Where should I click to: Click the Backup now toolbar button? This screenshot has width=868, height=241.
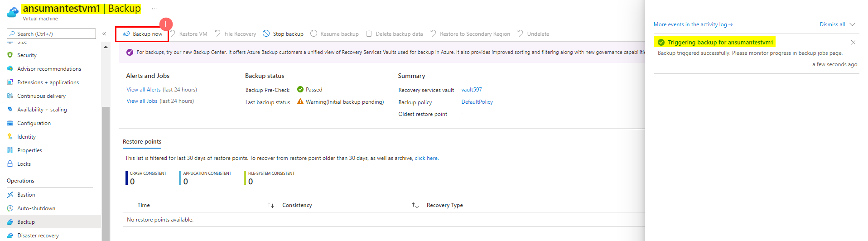[142, 34]
